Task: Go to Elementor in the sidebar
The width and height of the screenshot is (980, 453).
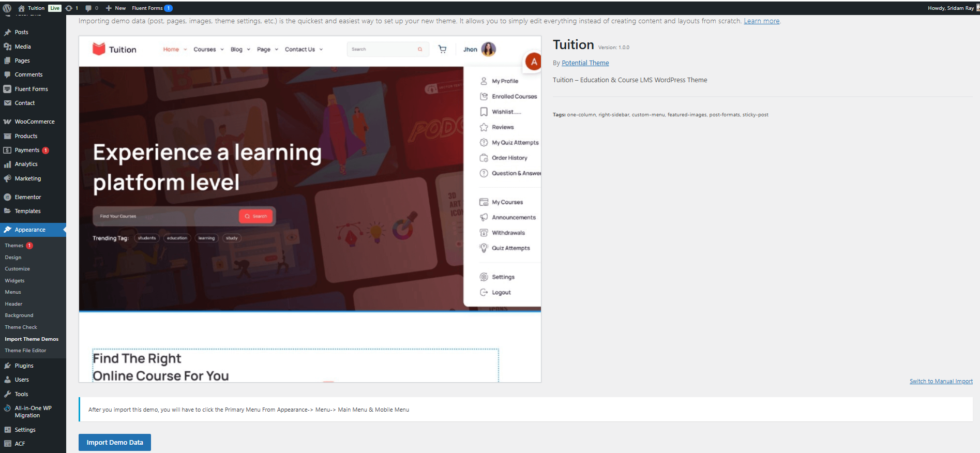Action: click(x=27, y=197)
